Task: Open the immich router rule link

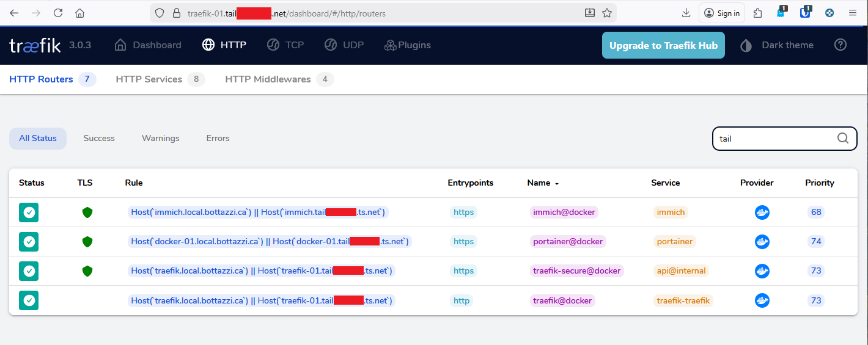Action: (x=259, y=212)
